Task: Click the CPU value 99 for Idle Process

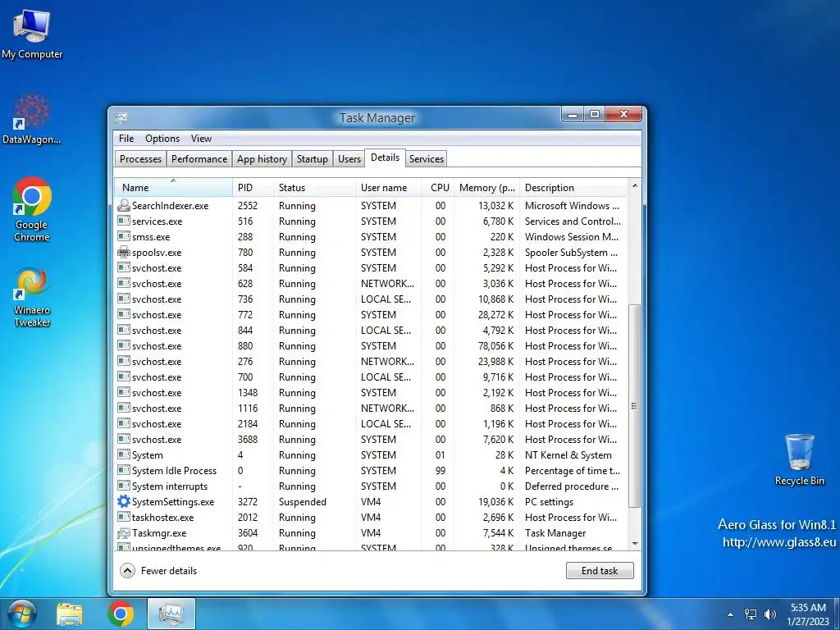Action: (x=441, y=471)
